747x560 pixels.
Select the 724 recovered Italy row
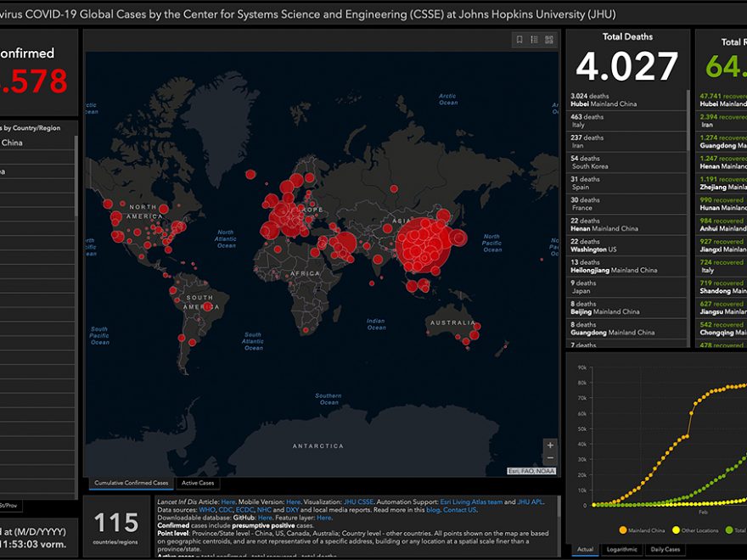pyautogui.click(x=722, y=266)
